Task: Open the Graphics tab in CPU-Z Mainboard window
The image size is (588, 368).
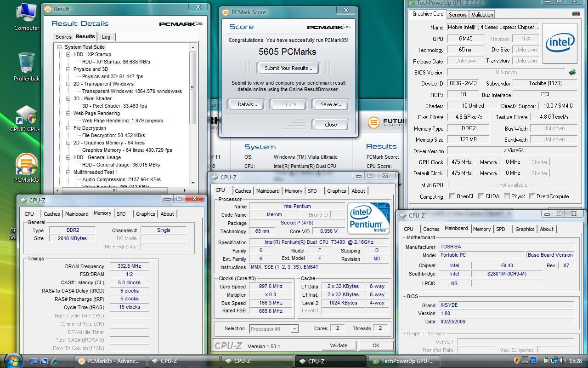Action: click(x=525, y=229)
